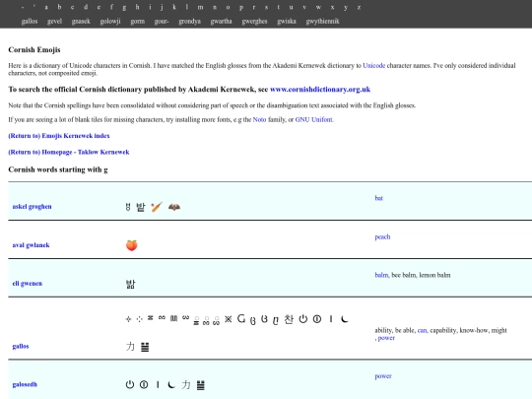Click the bat gloss link

coord(378,198)
